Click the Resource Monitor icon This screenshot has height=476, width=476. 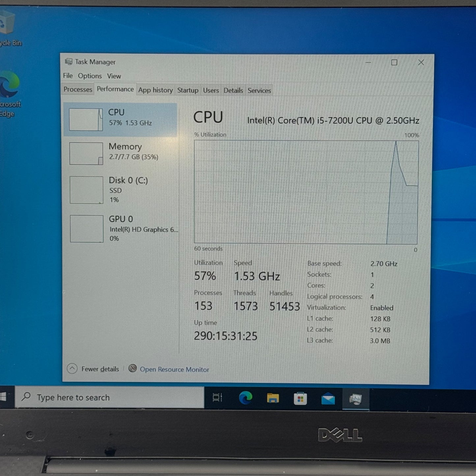[132, 368]
